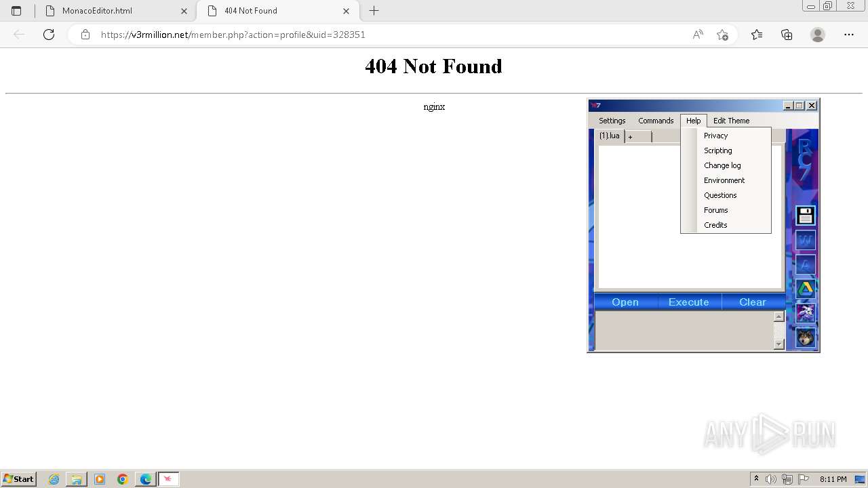This screenshot has height=488, width=868.
Task: Open a new browser tab
Action: pos(374,11)
